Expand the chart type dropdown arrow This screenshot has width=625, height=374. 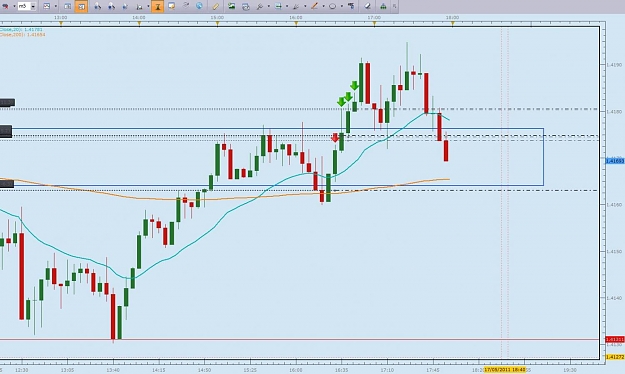55,6
